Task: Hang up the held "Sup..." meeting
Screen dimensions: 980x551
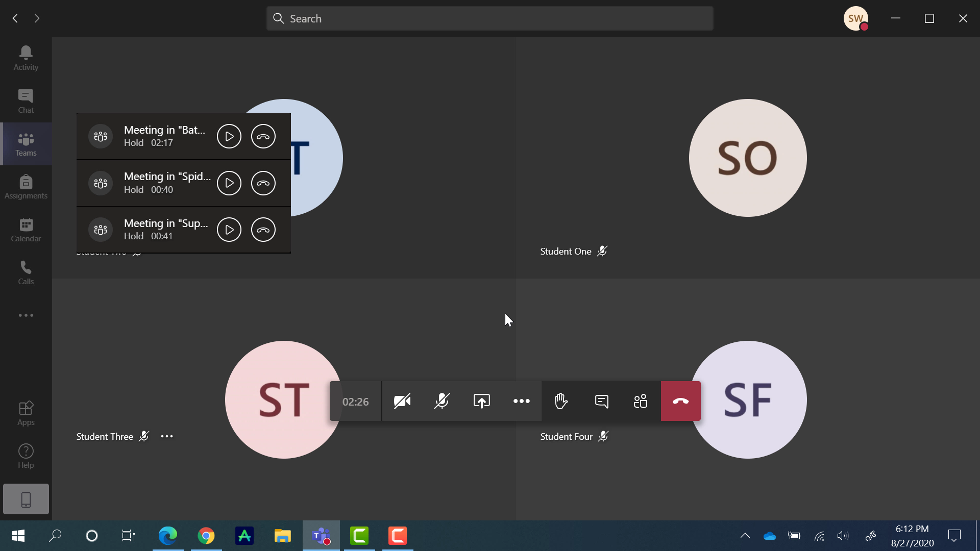Action: (x=263, y=230)
